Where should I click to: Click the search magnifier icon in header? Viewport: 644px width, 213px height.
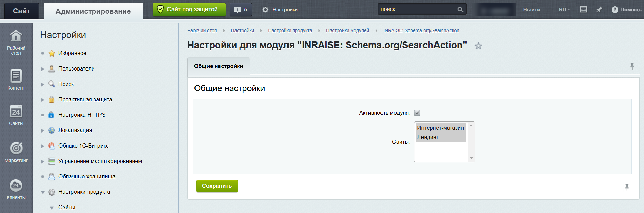click(460, 9)
